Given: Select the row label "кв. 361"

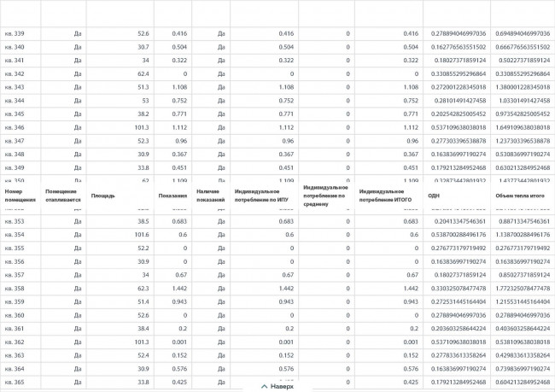Looking at the screenshot, I should click(15, 329).
